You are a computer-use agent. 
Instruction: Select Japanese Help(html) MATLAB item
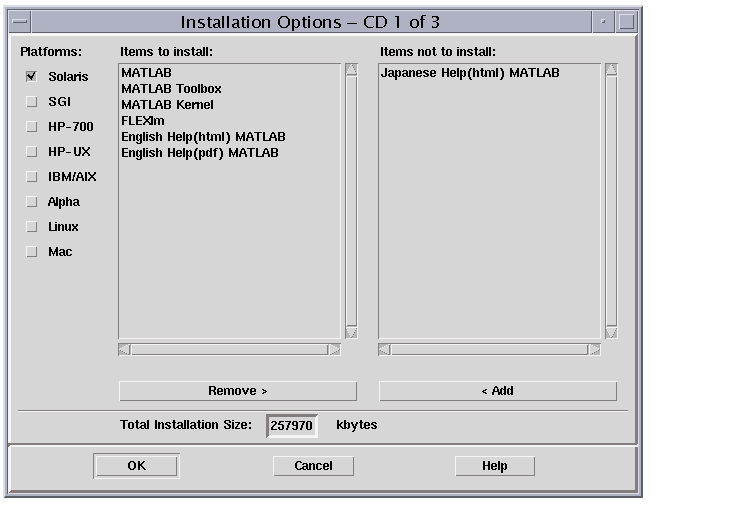click(x=469, y=73)
